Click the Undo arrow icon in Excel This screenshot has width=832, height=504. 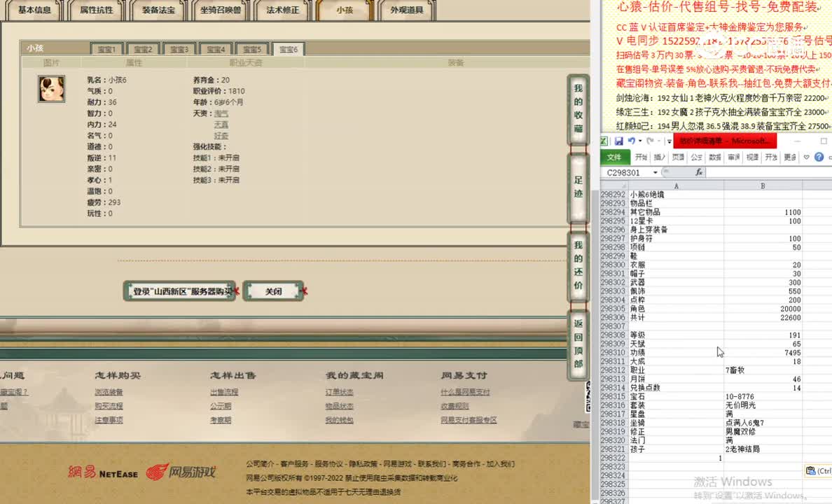(632, 141)
